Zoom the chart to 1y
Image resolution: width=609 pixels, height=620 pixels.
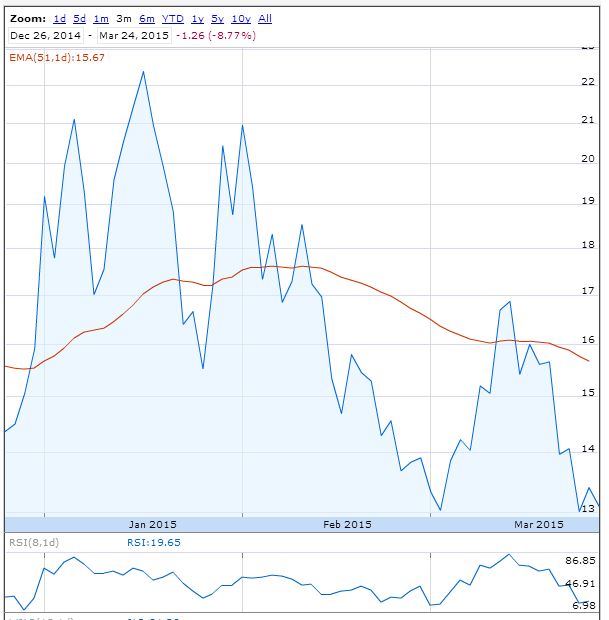pyautogui.click(x=197, y=19)
